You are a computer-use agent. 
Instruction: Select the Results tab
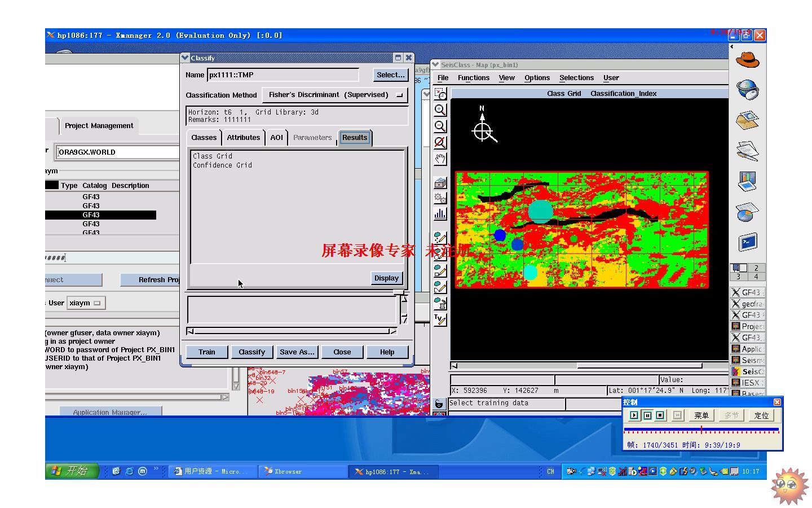click(355, 138)
